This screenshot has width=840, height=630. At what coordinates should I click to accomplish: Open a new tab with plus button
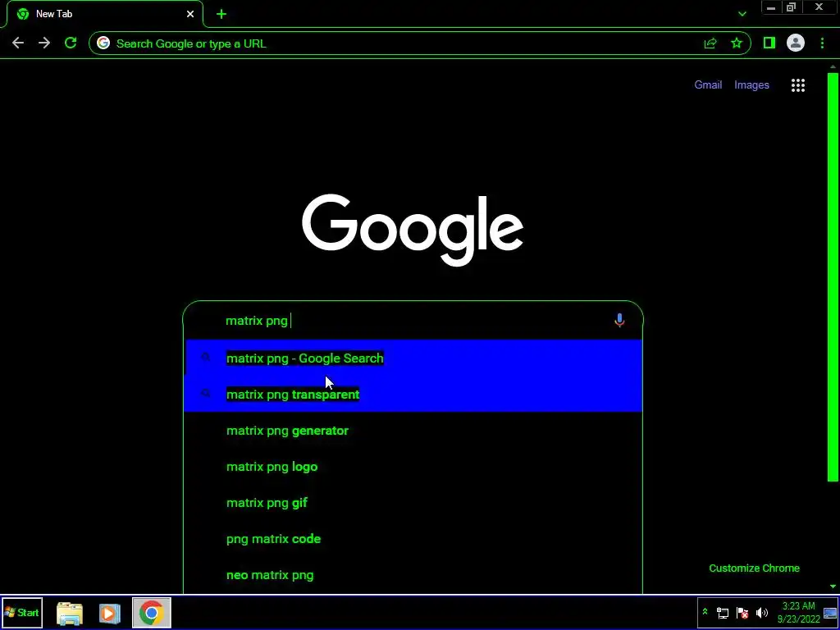pos(221,15)
